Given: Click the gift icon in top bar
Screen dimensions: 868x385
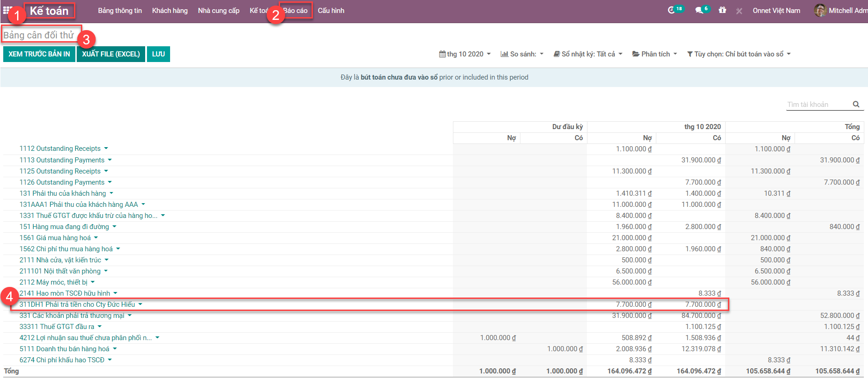Looking at the screenshot, I should click(x=722, y=10).
